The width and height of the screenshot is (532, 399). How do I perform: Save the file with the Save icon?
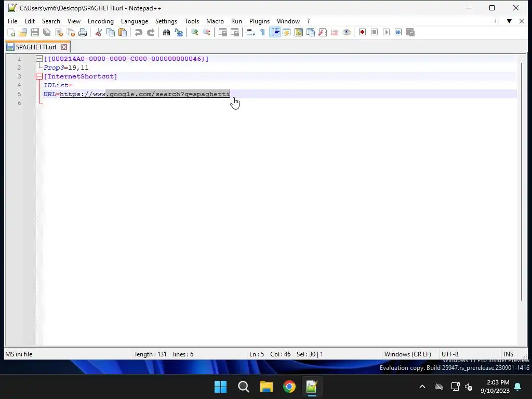click(x=35, y=32)
